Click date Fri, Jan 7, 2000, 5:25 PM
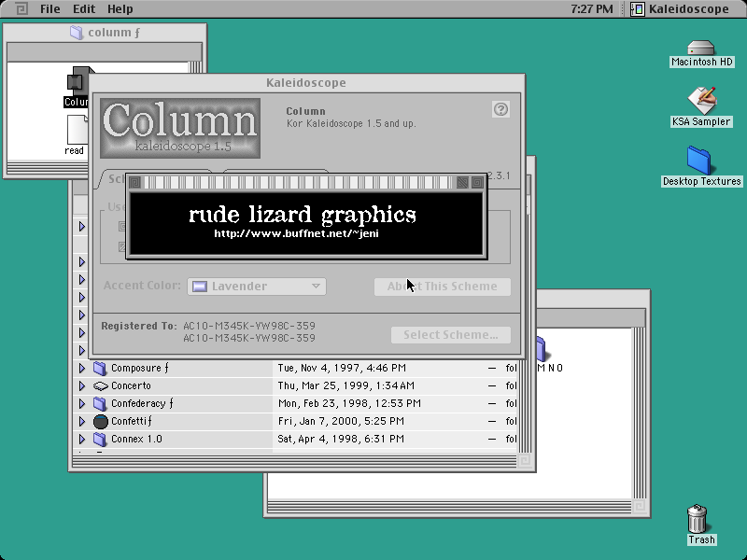 click(341, 421)
